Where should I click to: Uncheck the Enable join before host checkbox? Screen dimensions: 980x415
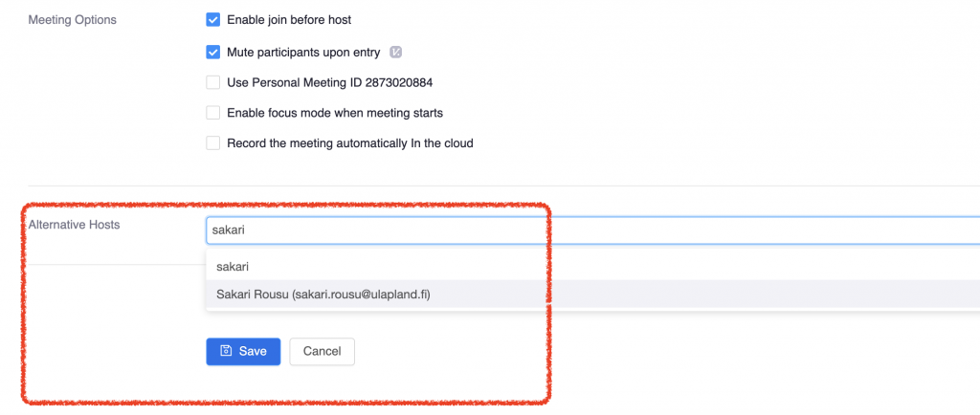(213, 20)
